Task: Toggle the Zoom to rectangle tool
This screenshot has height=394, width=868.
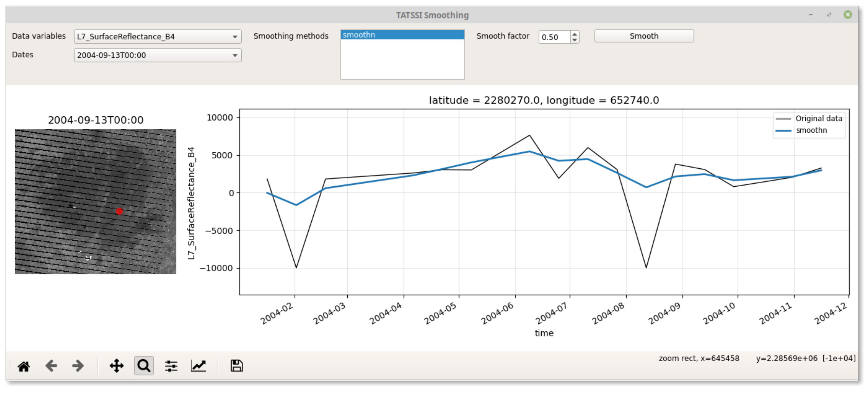Action: coord(144,366)
